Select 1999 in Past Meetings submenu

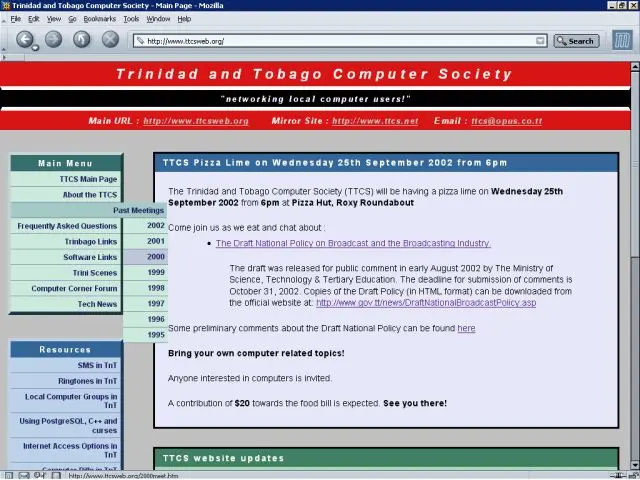tap(146, 272)
